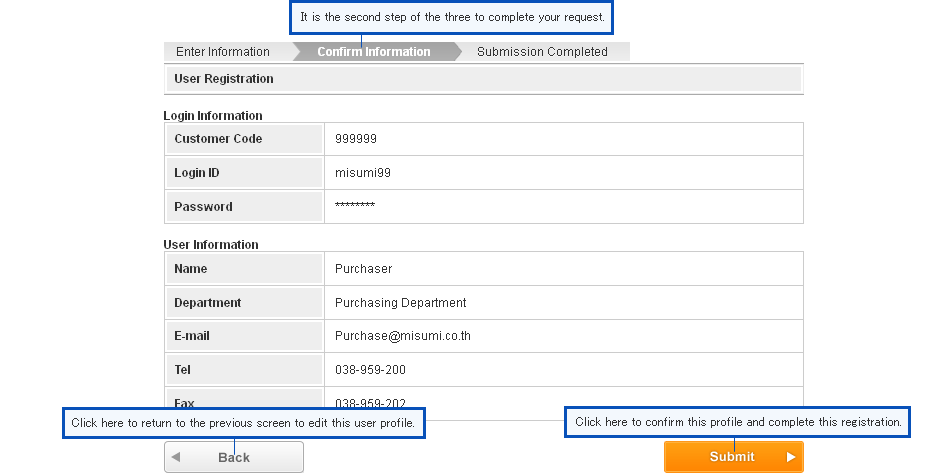Click the User Information section heading
This screenshot has height=475, width=950.
[x=211, y=244]
